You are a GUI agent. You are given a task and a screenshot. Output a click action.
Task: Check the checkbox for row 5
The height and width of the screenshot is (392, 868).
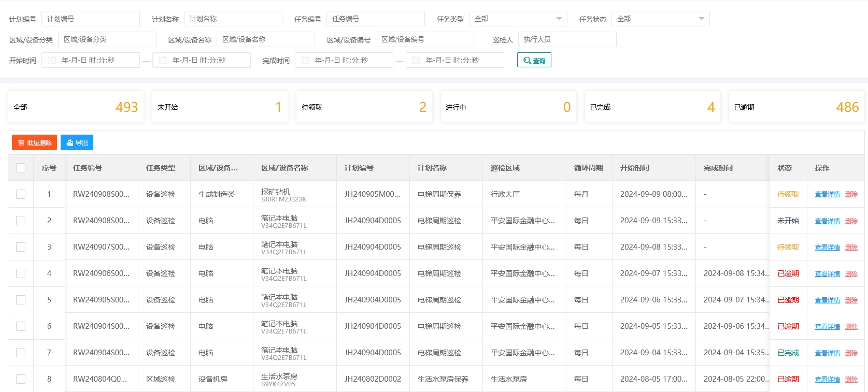point(21,300)
